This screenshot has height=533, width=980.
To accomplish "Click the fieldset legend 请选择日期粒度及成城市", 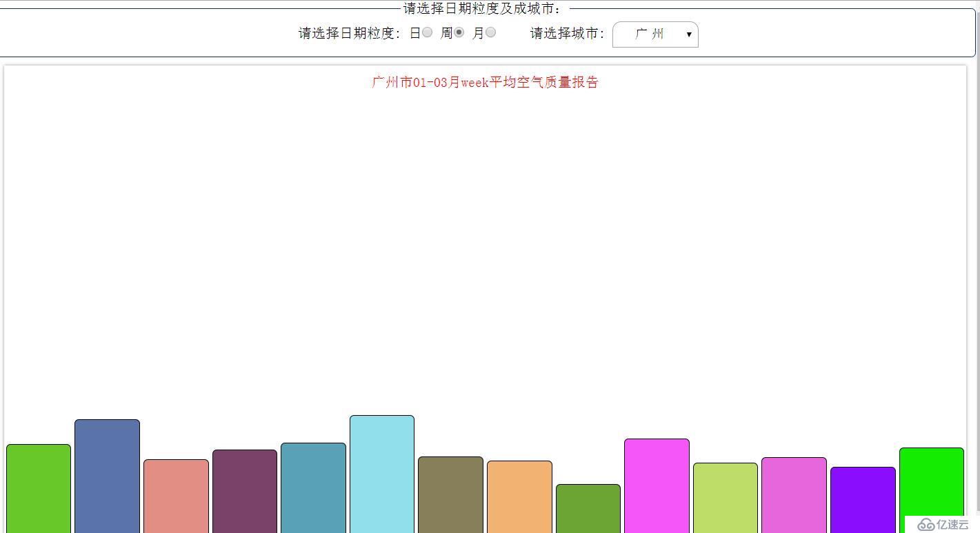I will (x=483, y=8).
